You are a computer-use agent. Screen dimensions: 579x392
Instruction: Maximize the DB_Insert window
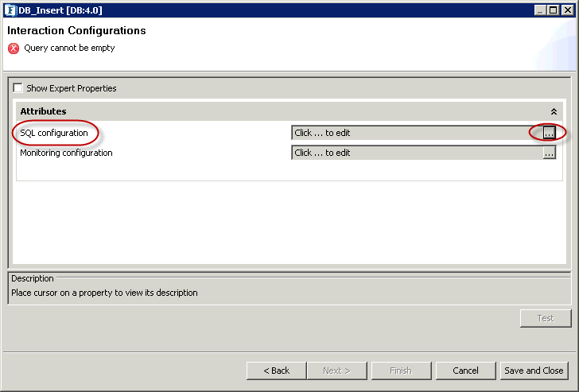(554, 10)
